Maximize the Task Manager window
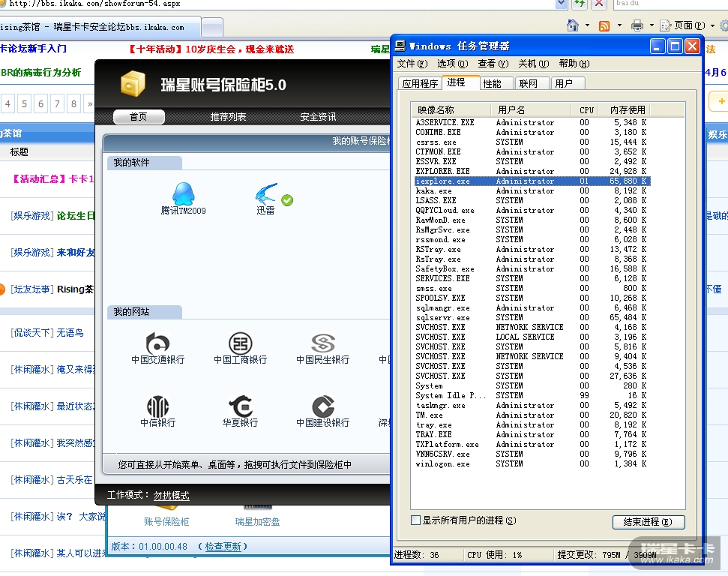Viewport: 728px width, 576px height. click(x=675, y=46)
